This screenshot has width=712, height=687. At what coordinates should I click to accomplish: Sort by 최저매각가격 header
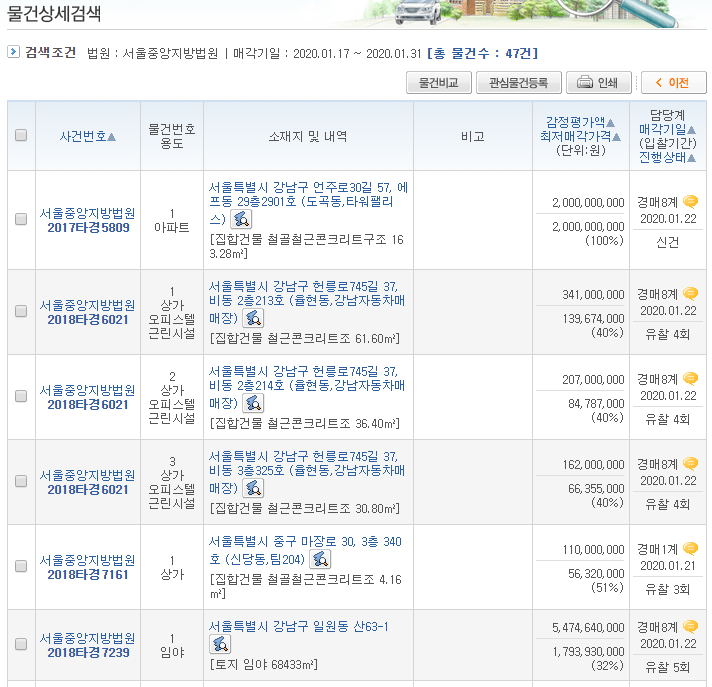(x=580, y=136)
